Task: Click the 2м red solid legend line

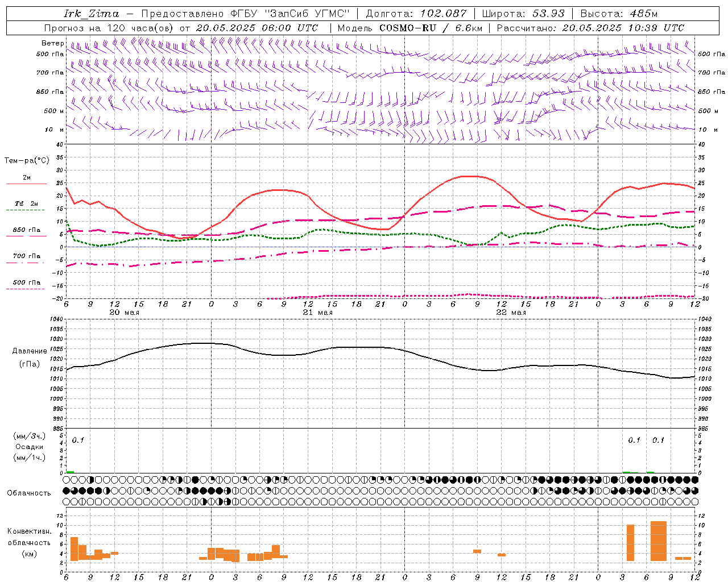Action: click(x=26, y=184)
